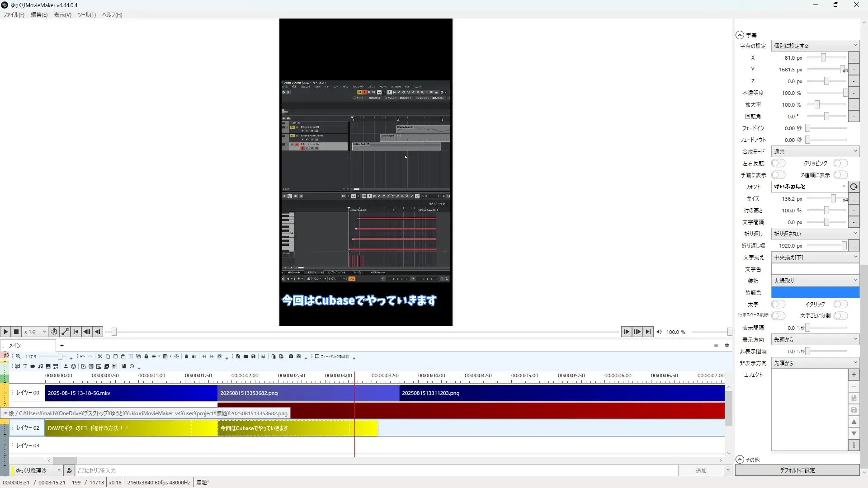Viewport: 868px width, 488px height.
Task: Open the ツール(T) menu
Action: pyautogui.click(x=86, y=14)
